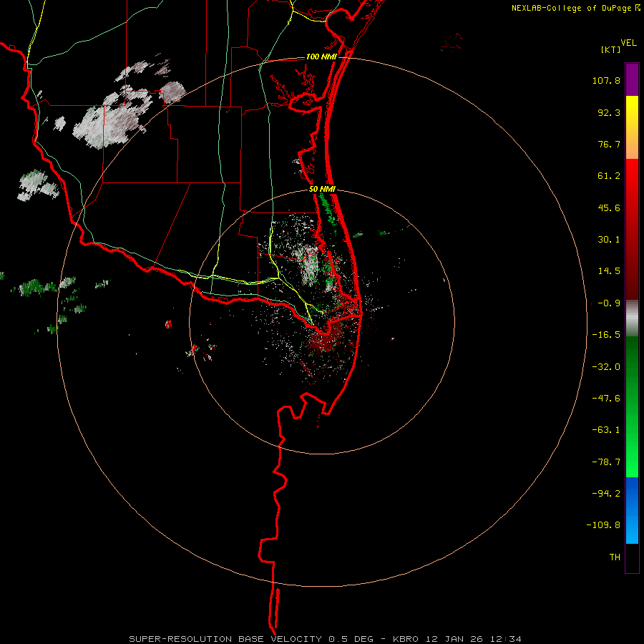Click the yellow segment of velocity color bar
The width and height of the screenshot is (644, 644).
pyautogui.click(x=632, y=127)
